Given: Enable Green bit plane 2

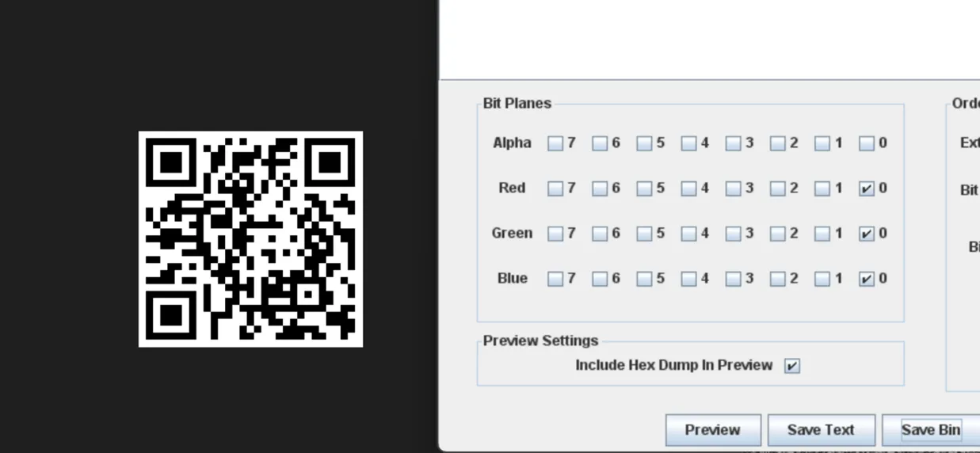Looking at the screenshot, I should pos(778,234).
